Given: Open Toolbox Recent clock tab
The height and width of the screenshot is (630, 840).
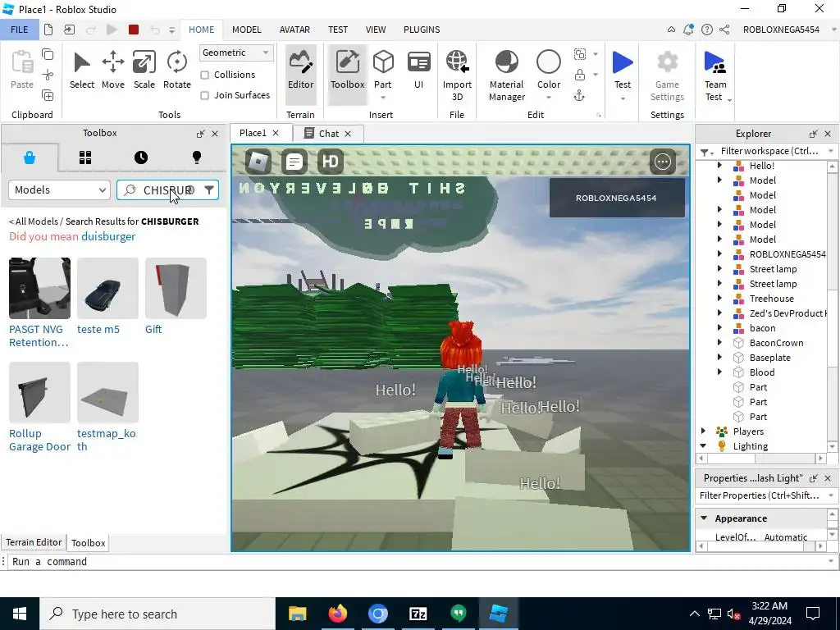Looking at the screenshot, I should click(141, 157).
